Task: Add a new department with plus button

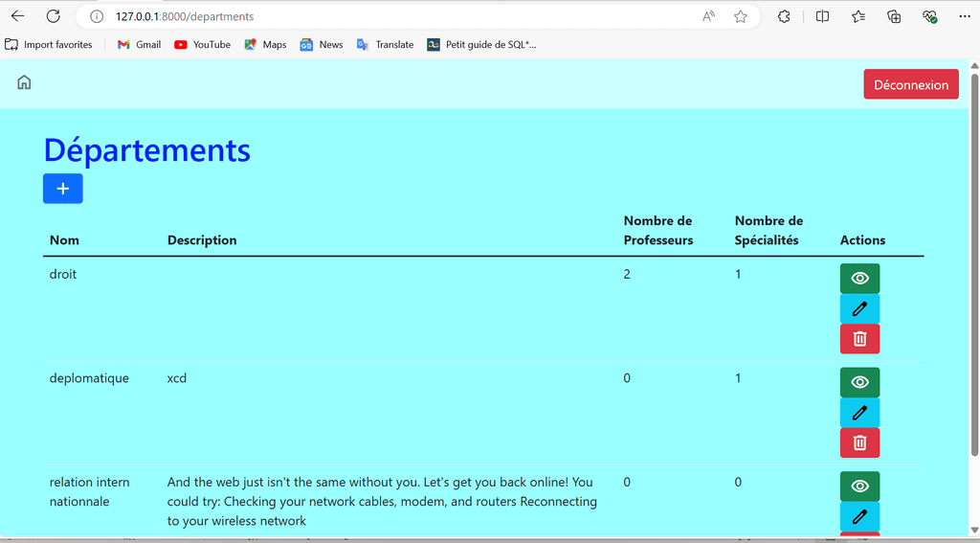Action: 62,189
